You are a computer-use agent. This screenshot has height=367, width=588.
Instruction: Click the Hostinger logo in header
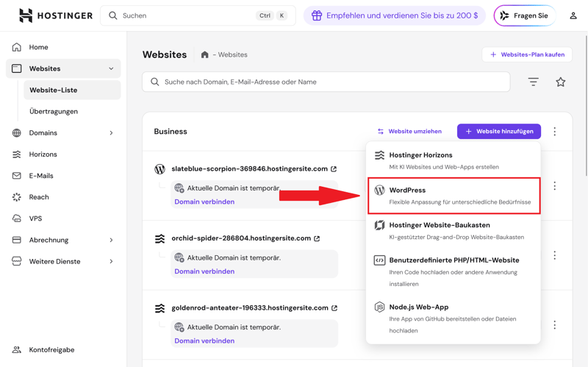56,15
